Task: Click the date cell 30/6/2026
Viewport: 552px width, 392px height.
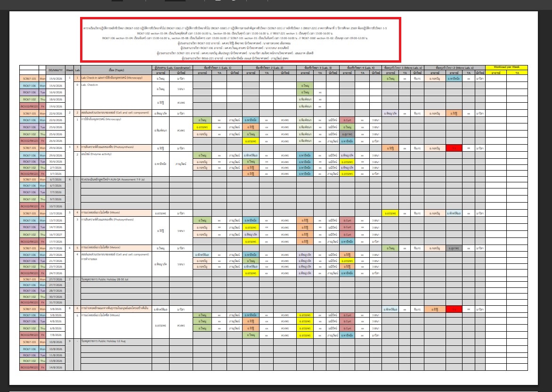Action: point(56,162)
